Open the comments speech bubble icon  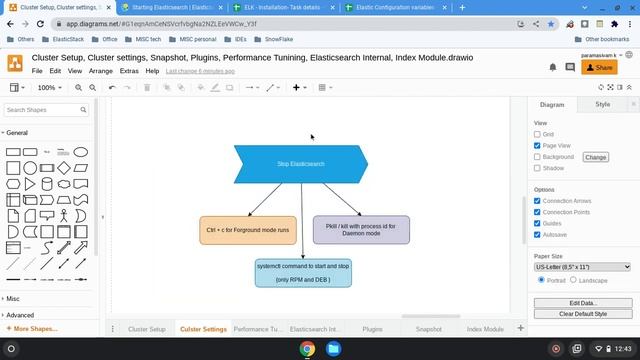570,67
